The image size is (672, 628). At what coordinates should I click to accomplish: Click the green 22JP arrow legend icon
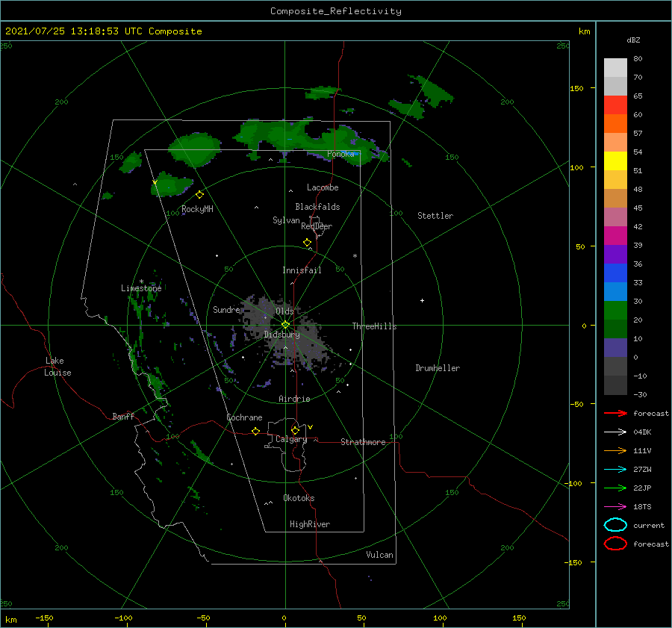click(x=615, y=488)
